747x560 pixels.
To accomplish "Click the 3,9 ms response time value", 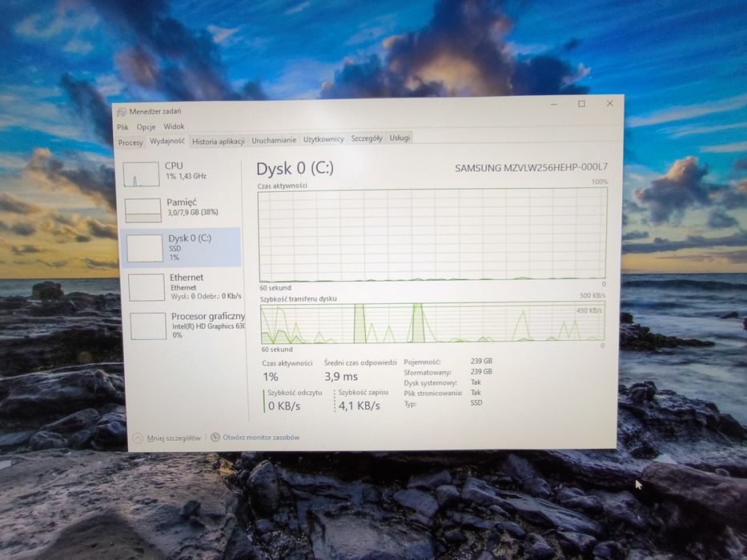I will pyautogui.click(x=341, y=377).
